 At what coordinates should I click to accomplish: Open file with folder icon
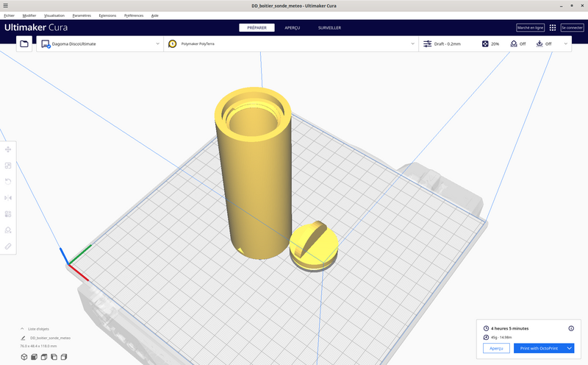(24, 44)
